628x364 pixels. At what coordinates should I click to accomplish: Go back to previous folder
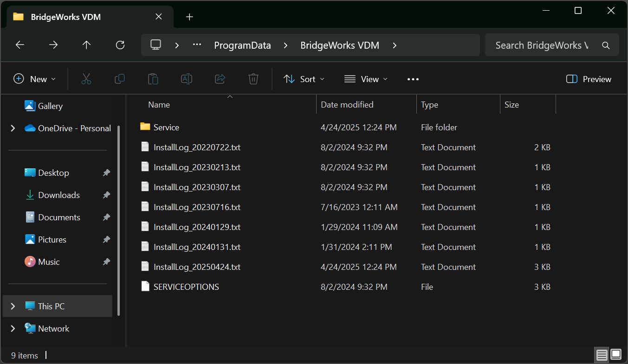point(20,45)
